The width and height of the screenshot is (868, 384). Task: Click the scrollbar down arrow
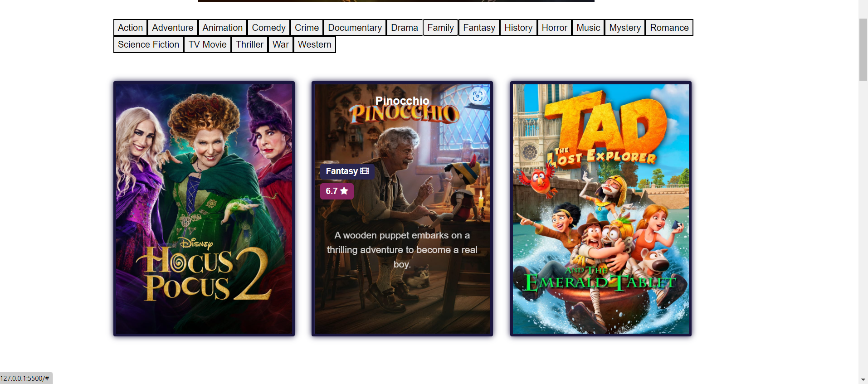point(863,379)
